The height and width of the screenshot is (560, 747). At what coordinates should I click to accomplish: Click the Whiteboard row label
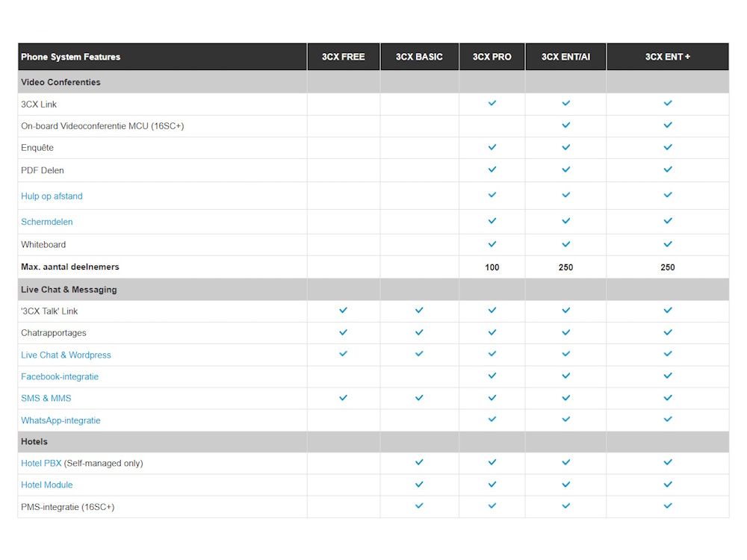pyautogui.click(x=43, y=245)
